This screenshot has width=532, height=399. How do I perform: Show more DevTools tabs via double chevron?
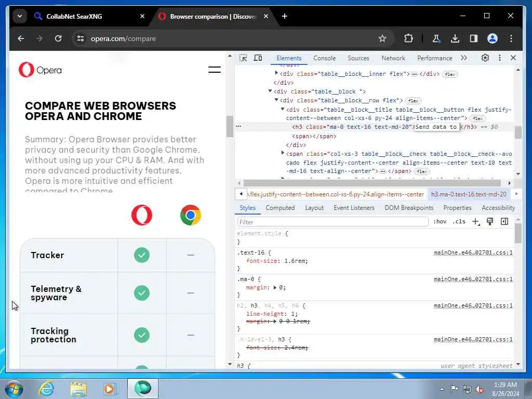(x=464, y=58)
